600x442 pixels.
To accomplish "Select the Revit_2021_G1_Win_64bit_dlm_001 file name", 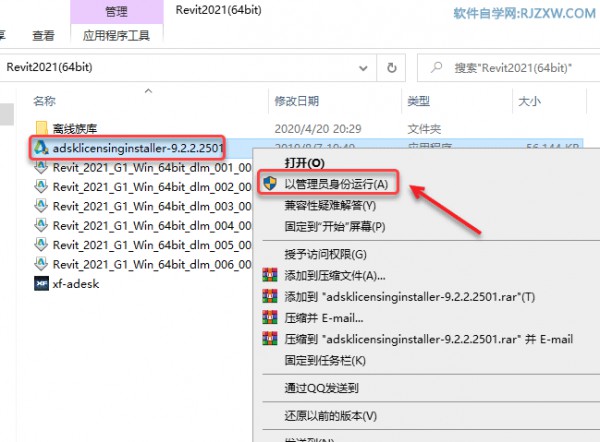I will (x=152, y=168).
